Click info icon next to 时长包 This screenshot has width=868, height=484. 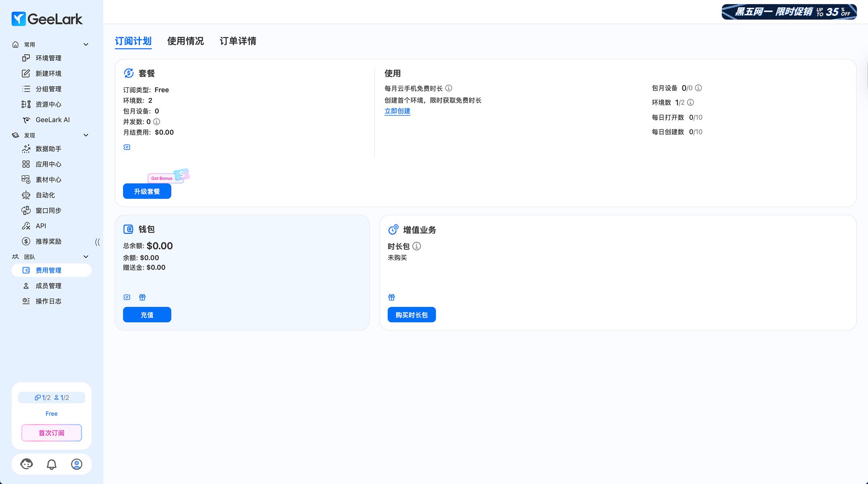[x=417, y=246]
